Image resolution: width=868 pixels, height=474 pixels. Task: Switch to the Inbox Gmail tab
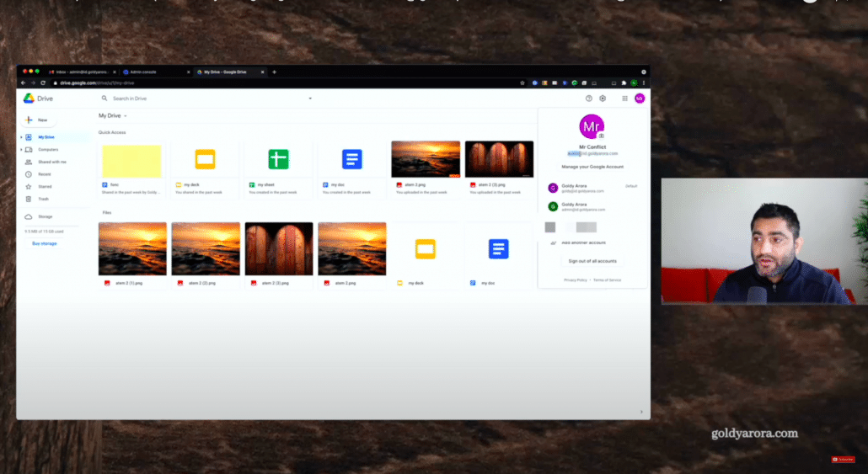82,72
